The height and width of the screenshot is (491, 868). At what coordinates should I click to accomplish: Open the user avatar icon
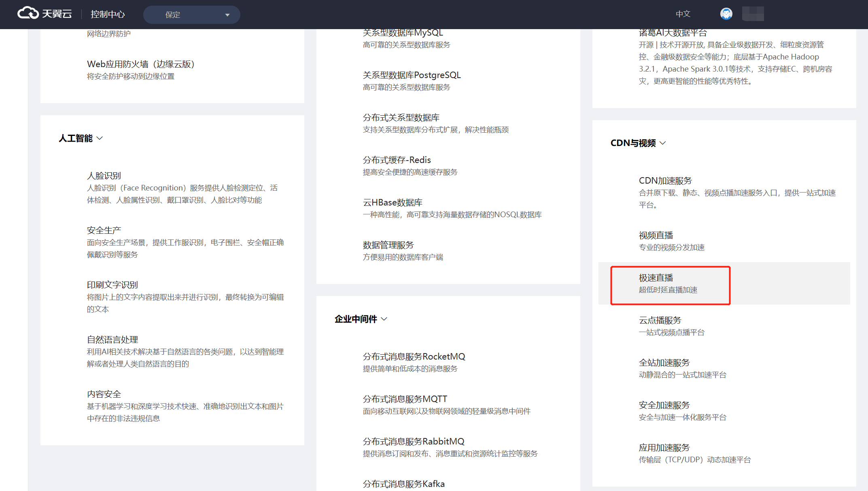tap(726, 14)
